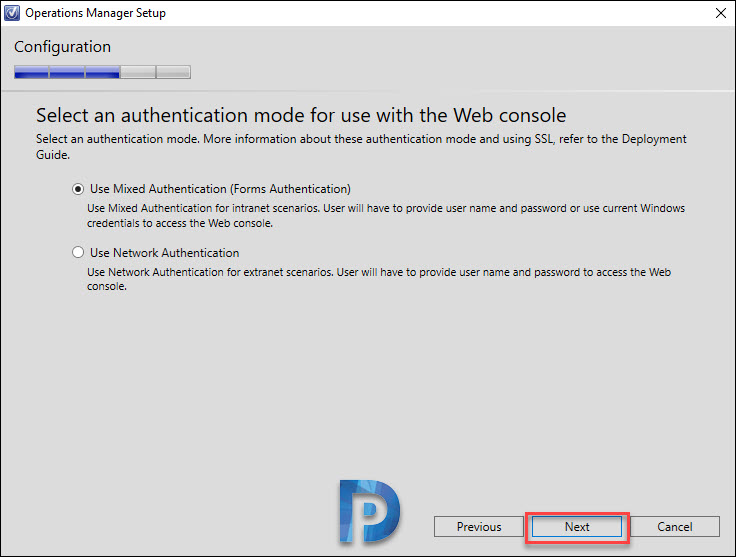This screenshot has width=736, height=557.
Task: Click the Use Network Authentication label
Action: pyautogui.click(x=164, y=252)
